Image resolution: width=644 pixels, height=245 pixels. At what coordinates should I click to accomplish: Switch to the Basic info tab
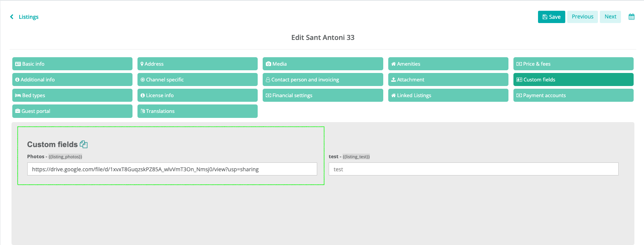click(72, 64)
